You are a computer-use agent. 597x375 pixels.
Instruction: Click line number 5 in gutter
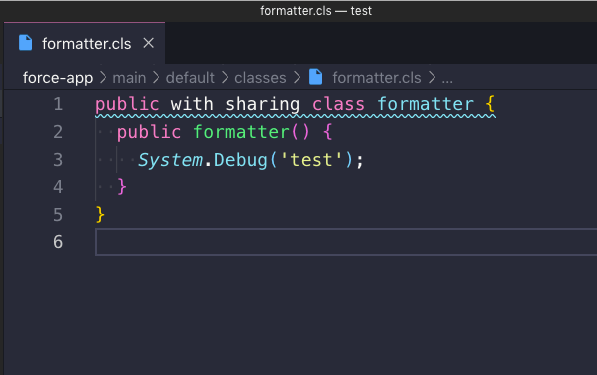point(58,215)
